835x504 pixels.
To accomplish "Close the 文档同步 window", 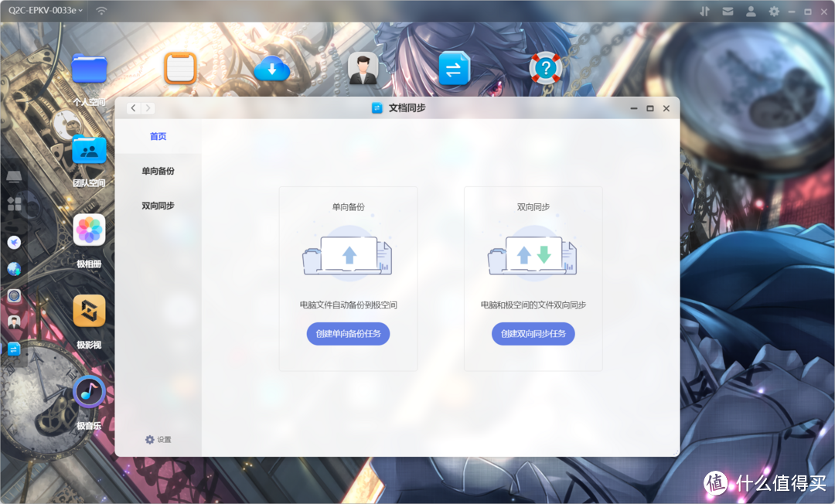I will tap(666, 108).
